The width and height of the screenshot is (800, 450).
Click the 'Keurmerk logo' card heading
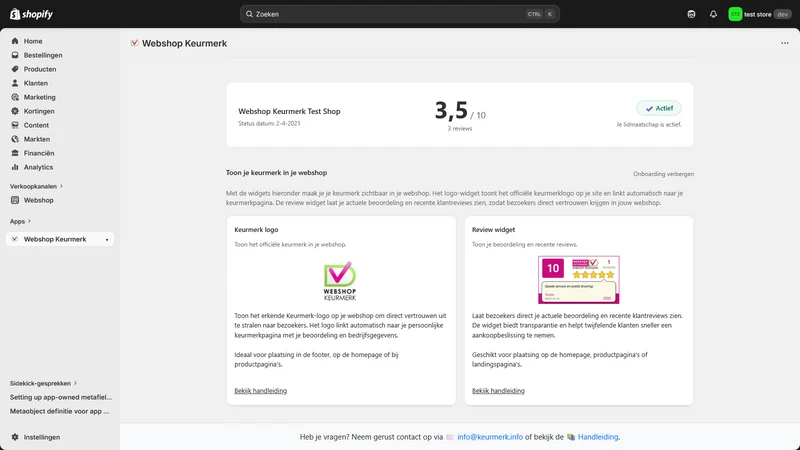(256, 230)
